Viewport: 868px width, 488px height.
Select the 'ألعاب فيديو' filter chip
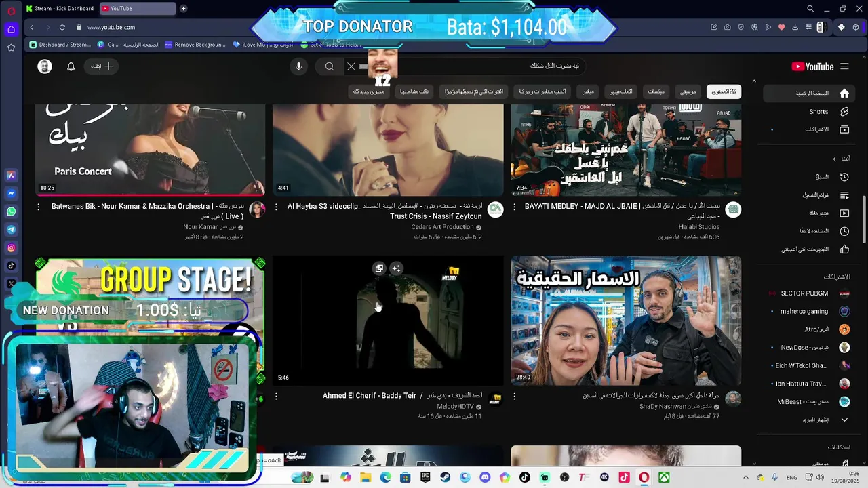click(x=620, y=91)
